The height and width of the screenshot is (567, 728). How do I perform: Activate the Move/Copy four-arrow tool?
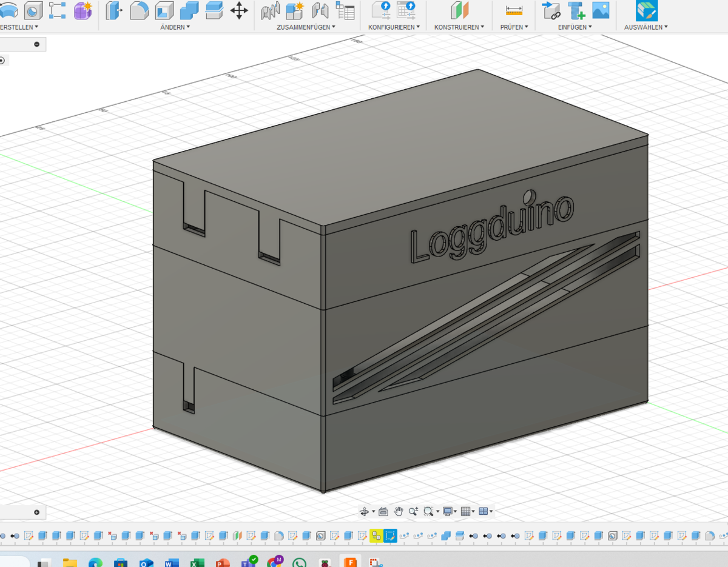coord(239,10)
